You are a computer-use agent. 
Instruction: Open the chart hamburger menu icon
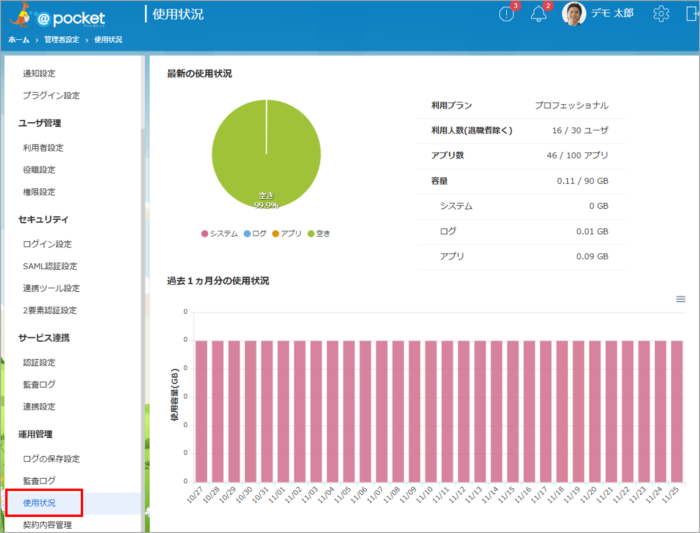(x=681, y=299)
